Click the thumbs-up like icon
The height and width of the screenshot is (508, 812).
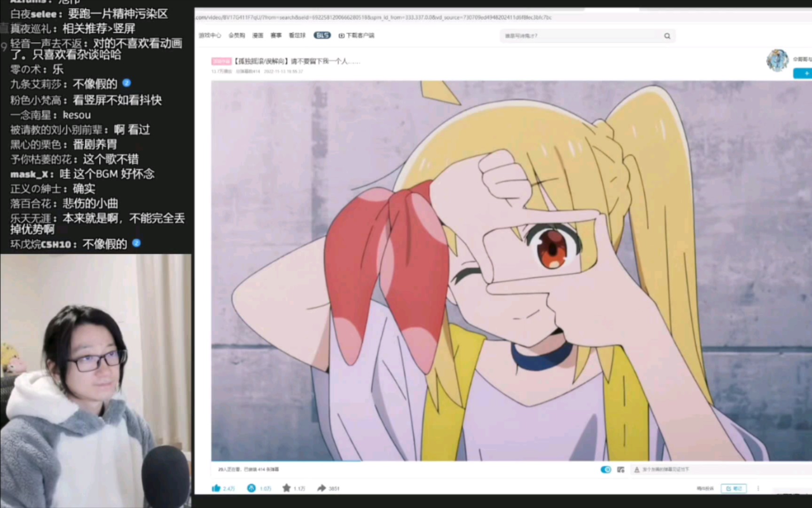tap(216, 488)
